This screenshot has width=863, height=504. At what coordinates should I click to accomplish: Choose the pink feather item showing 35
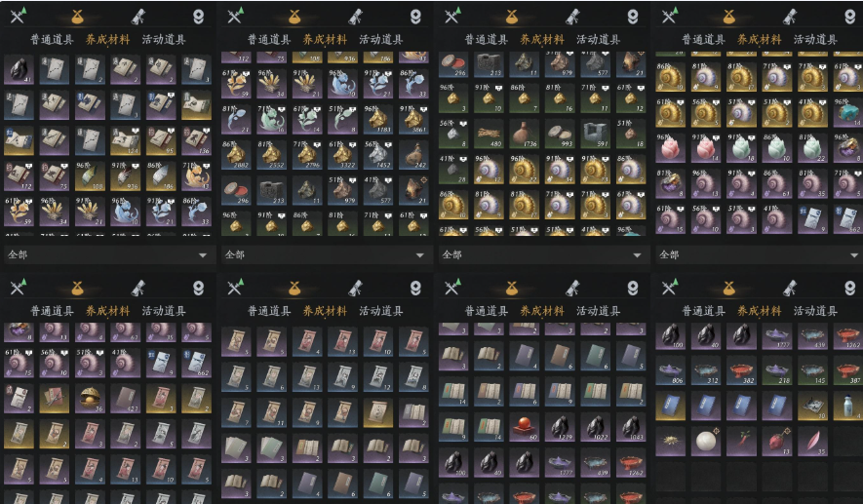(812, 442)
